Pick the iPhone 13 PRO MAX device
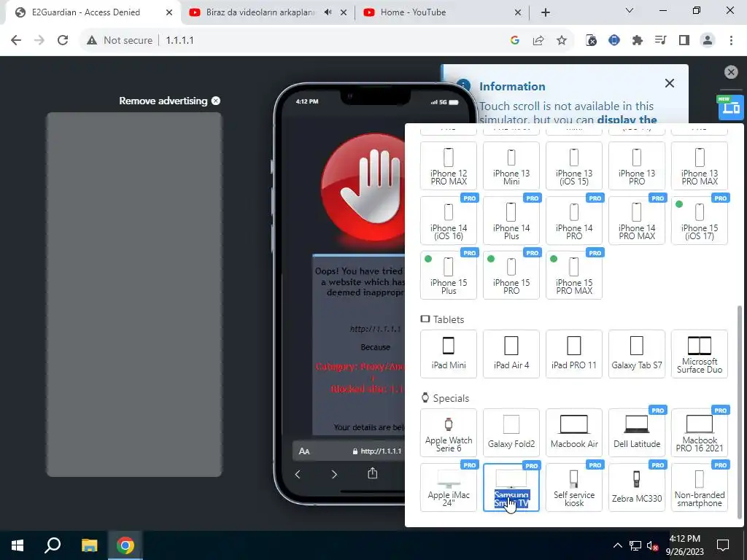 [700, 166]
